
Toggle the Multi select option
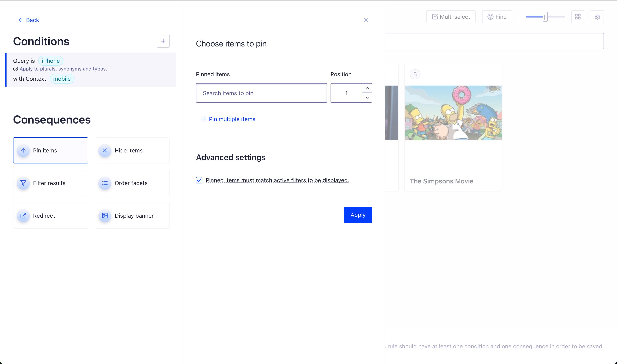pyautogui.click(x=451, y=17)
